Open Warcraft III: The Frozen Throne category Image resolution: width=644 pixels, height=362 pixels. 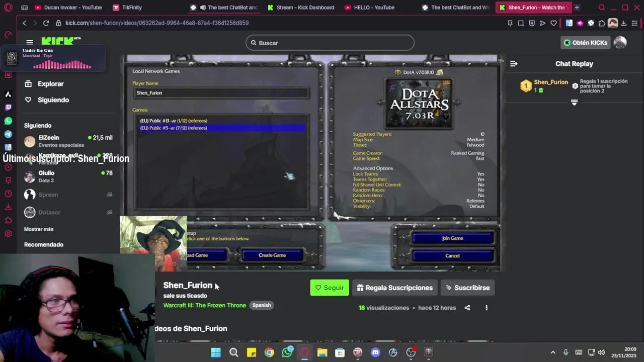(x=204, y=305)
